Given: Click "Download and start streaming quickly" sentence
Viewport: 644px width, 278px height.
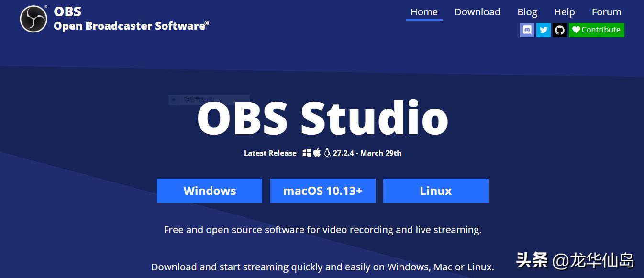Looking at the screenshot, I should click(x=322, y=267).
